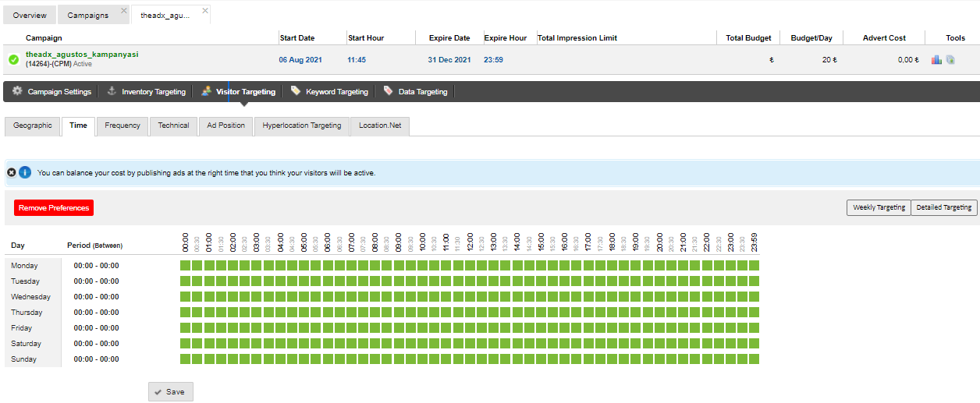
Task: Open Campaign Settings menu
Action: pyautogui.click(x=59, y=92)
